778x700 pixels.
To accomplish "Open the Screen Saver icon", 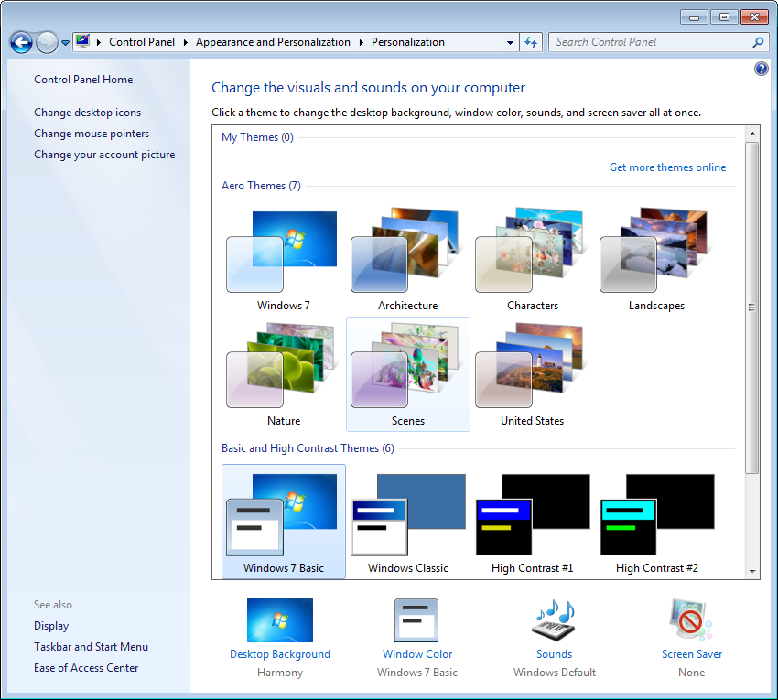I will pos(691,620).
